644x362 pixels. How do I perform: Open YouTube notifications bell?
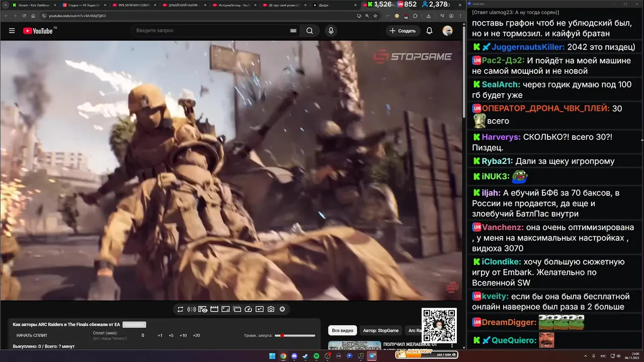click(x=429, y=31)
